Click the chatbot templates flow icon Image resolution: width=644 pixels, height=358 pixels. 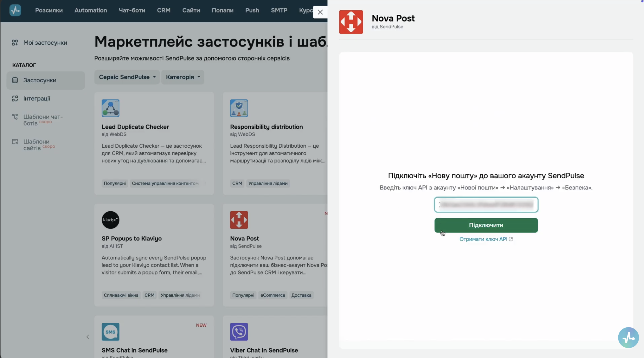coord(15,117)
